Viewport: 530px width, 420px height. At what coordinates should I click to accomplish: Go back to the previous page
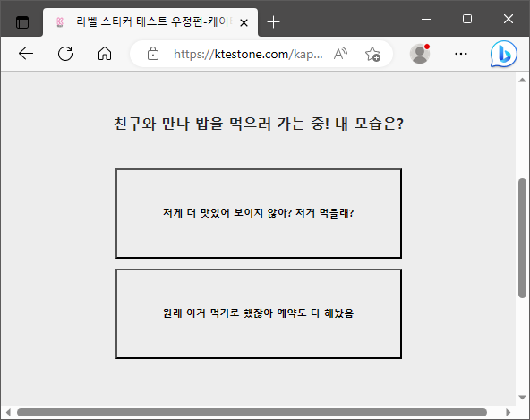click(26, 54)
